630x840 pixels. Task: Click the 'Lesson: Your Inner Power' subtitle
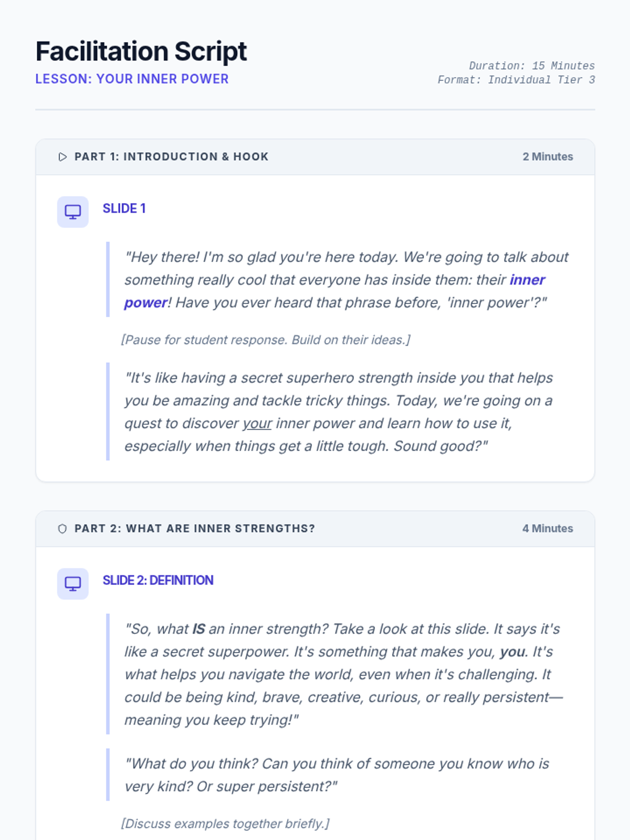click(x=132, y=79)
